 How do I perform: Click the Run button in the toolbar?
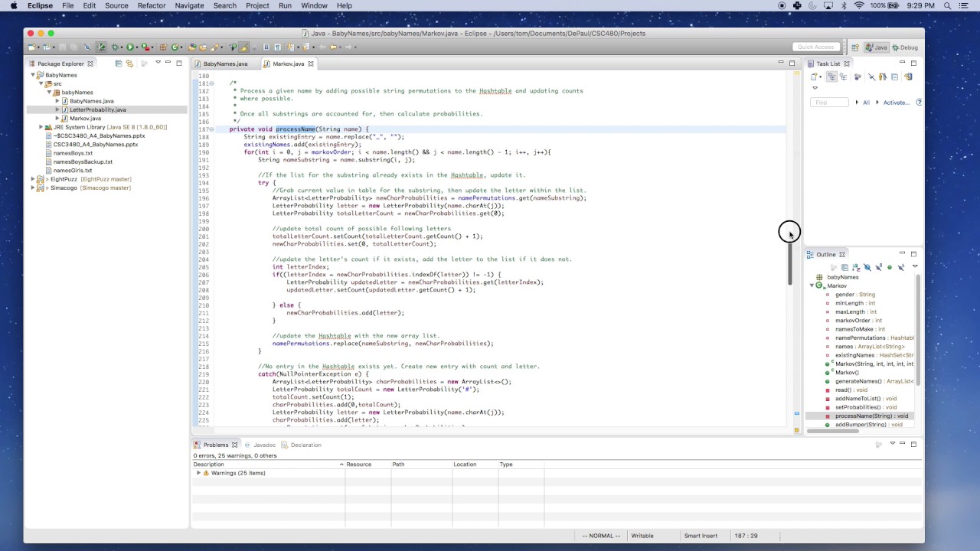coord(130,47)
